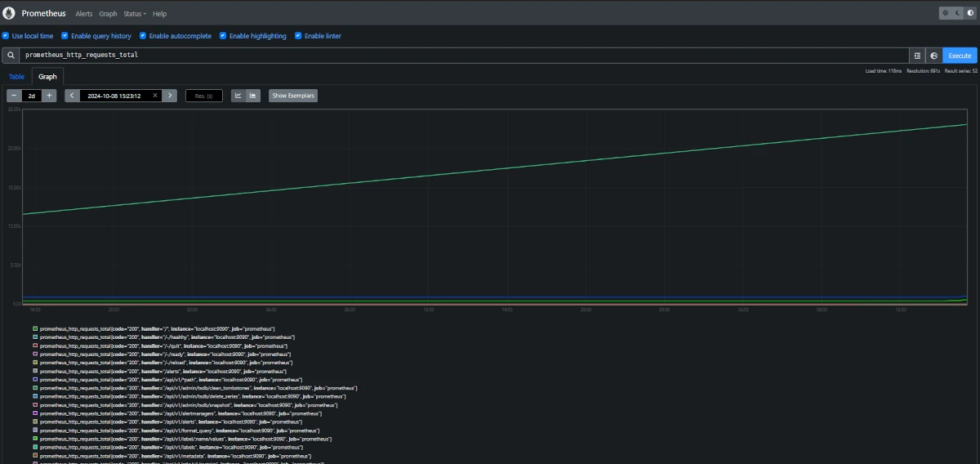The height and width of the screenshot is (464, 980).
Task: Click the format expression icon
Action: [917, 56]
